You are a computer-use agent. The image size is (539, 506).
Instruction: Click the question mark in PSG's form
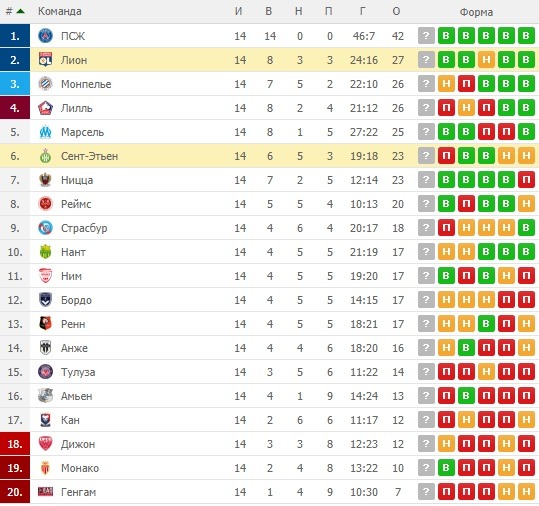(426, 36)
